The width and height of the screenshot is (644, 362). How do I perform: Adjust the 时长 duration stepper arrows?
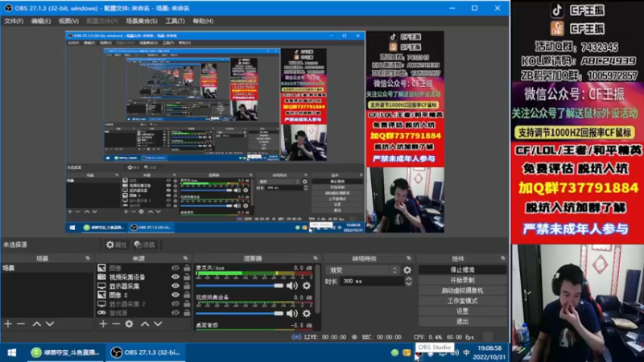(409, 281)
